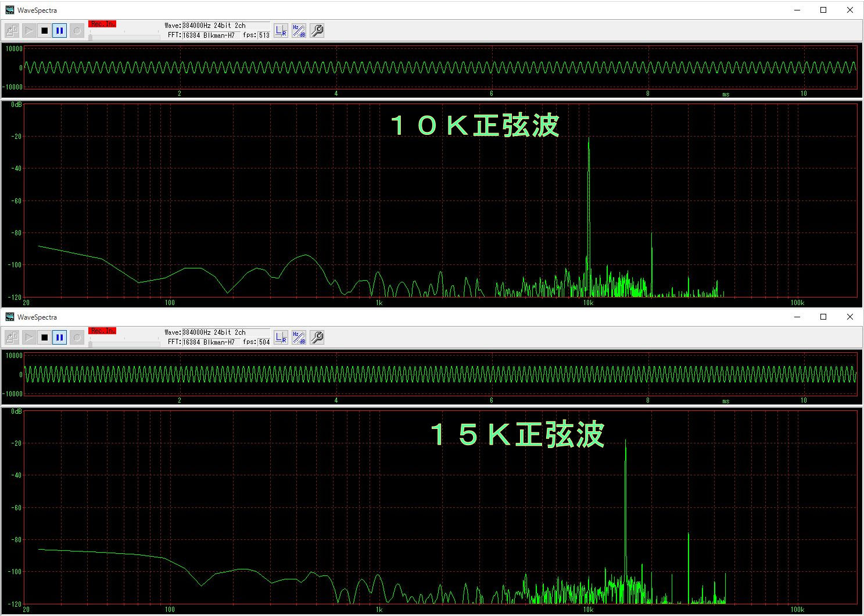Click the position slider in top window
This screenshot has width=864, height=616.
click(124, 37)
